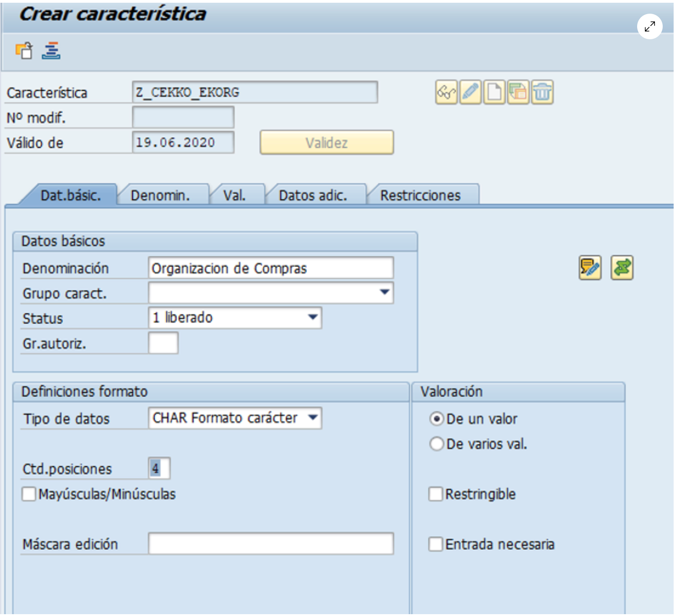Open the Tipo de datos dropdown

point(312,418)
